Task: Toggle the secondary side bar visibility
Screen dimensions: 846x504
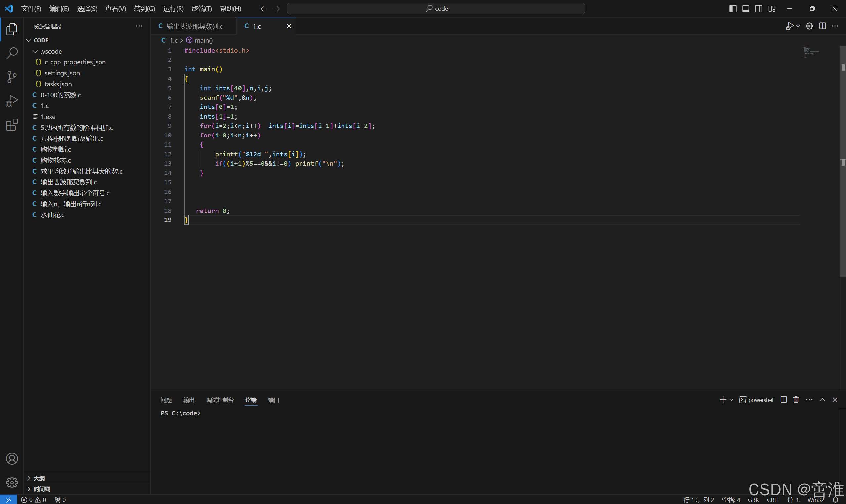Action: (759, 9)
